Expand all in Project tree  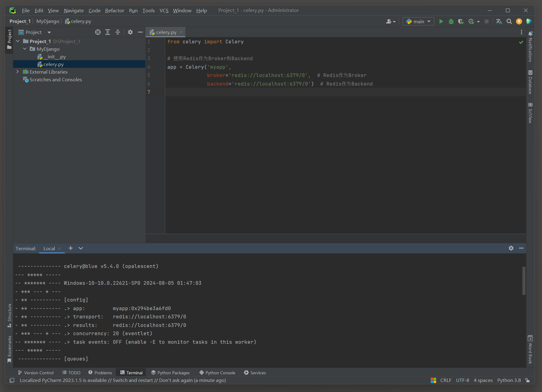click(x=108, y=32)
